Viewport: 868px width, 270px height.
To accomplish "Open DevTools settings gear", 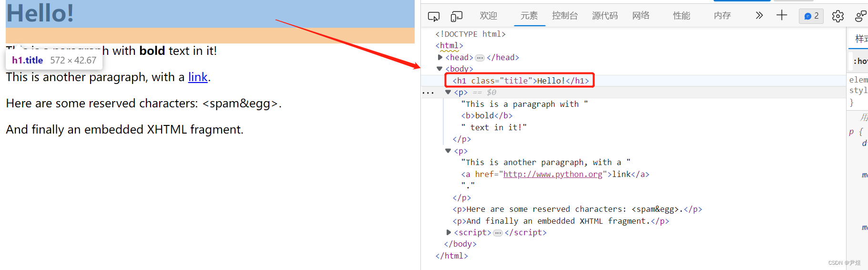I will pyautogui.click(x=838, y=16).
